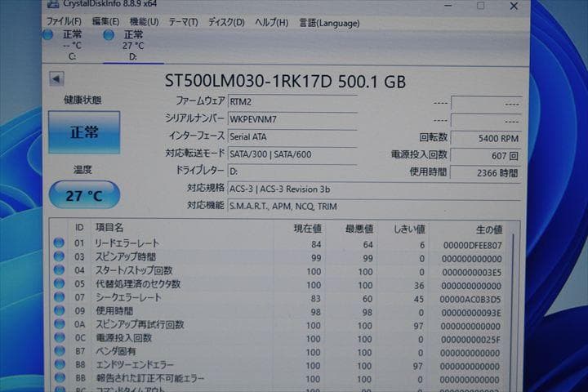Viewport: 588px width, 392px height.
Task: Click the status icon for エンドツーエンドエラー row
Action: (x=60, y=364)
